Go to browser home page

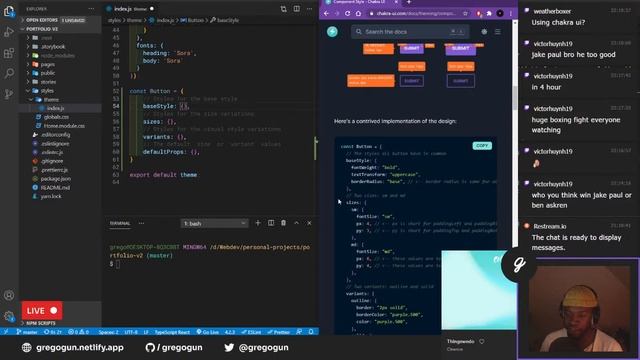click(358, 13)
